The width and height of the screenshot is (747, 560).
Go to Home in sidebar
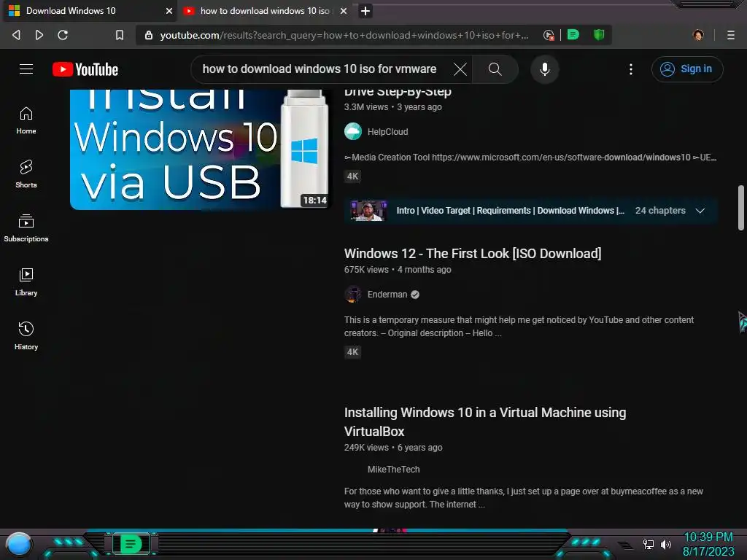(x=26, y=120)
